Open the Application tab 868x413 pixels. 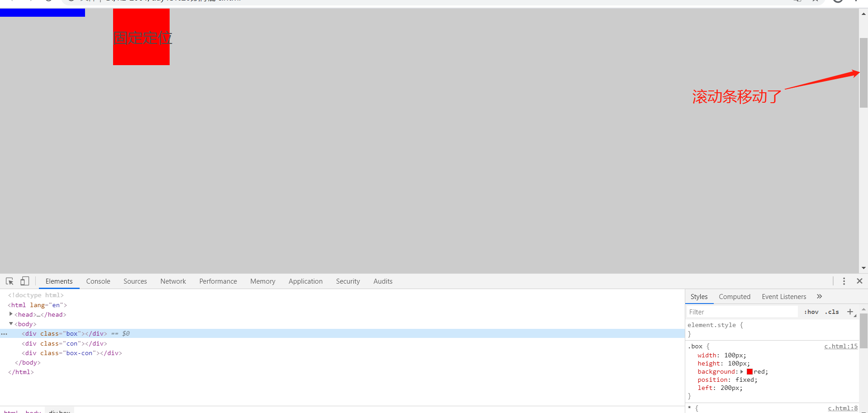[306, 281]
